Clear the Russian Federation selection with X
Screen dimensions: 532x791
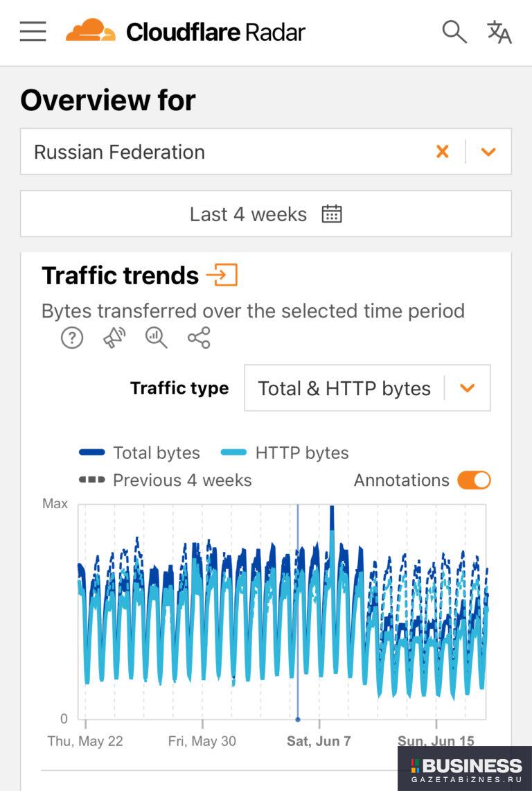click(x=442, y=152)
